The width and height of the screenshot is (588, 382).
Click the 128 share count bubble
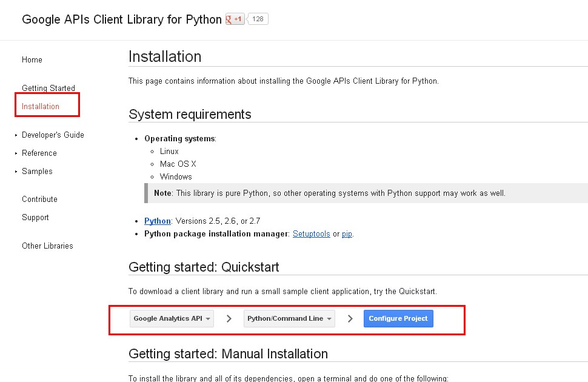(258, 19)
